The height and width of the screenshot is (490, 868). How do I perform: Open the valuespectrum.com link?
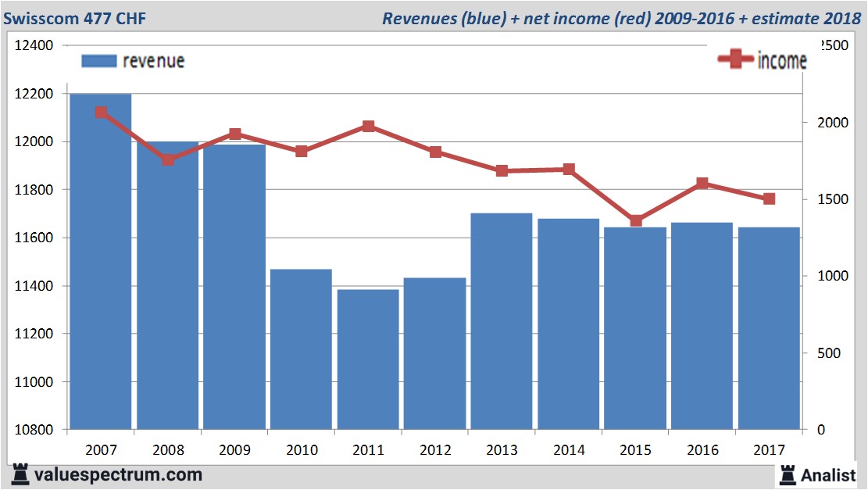118,475
